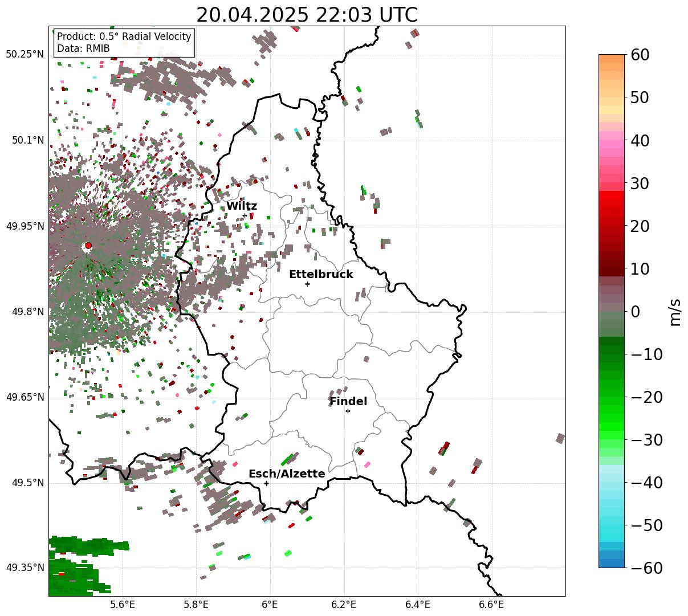Click the colorbar −60 tick label
Viewport: 688px width, 616px height.
coord(646,568)
